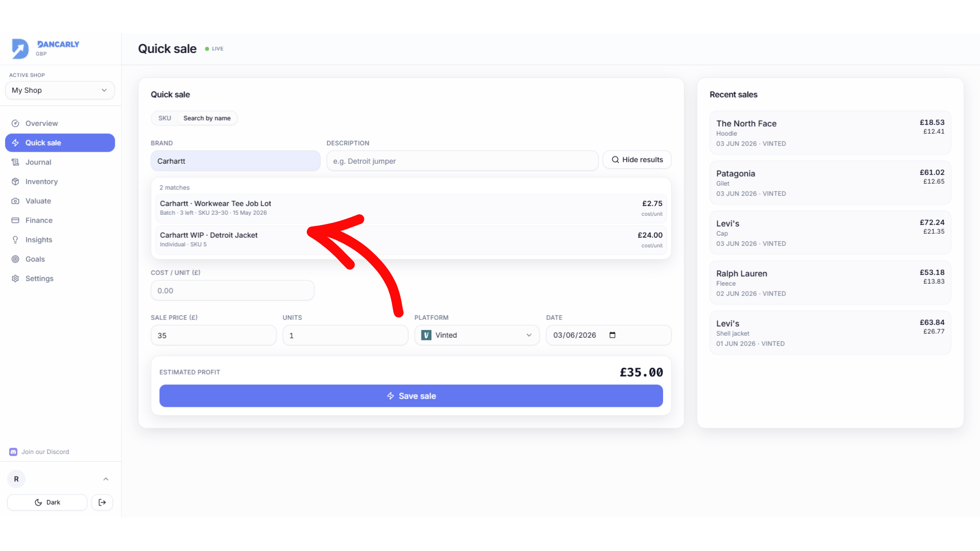The image size is (980, 551).
Task: Open the Finance menu item
Action: click(x=60, y=220)
